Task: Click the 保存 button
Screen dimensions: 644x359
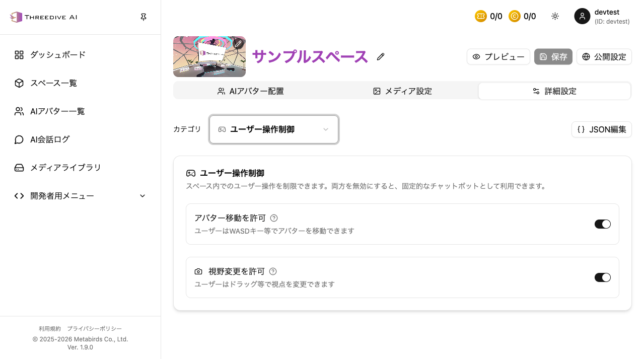Action: pos(553,57)
